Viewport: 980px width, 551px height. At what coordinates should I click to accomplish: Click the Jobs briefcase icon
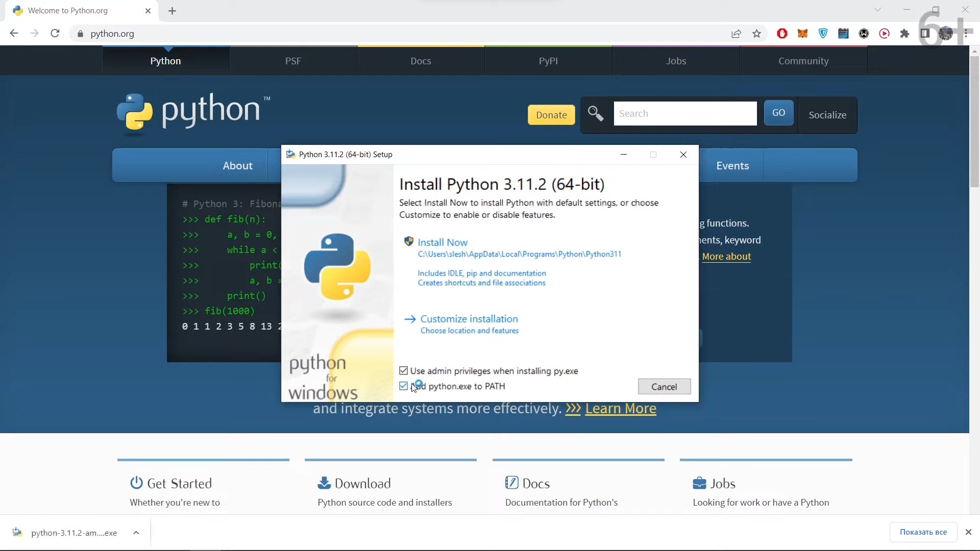699,483
